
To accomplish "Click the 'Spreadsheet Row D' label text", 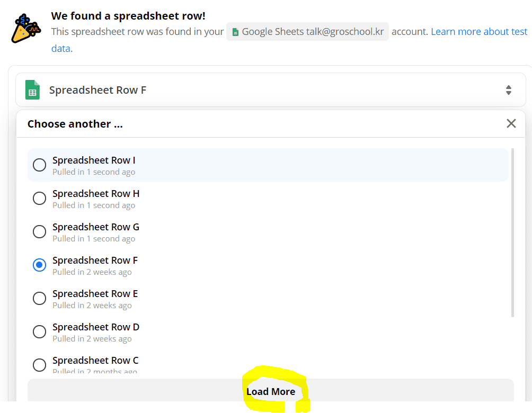I will pyautogui.click(x=96, y=327).
